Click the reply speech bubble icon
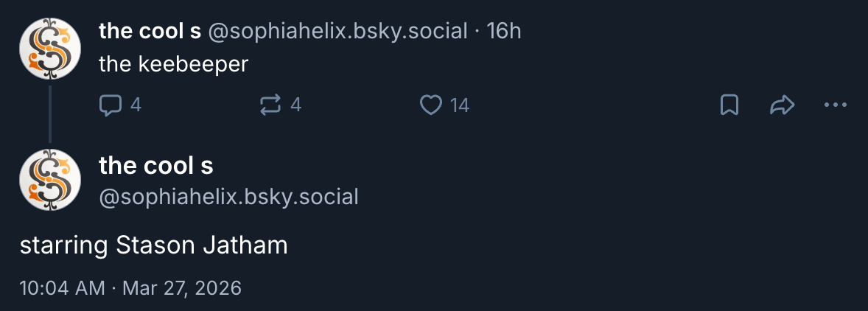The image size is (868, 311). click(110, 105)
